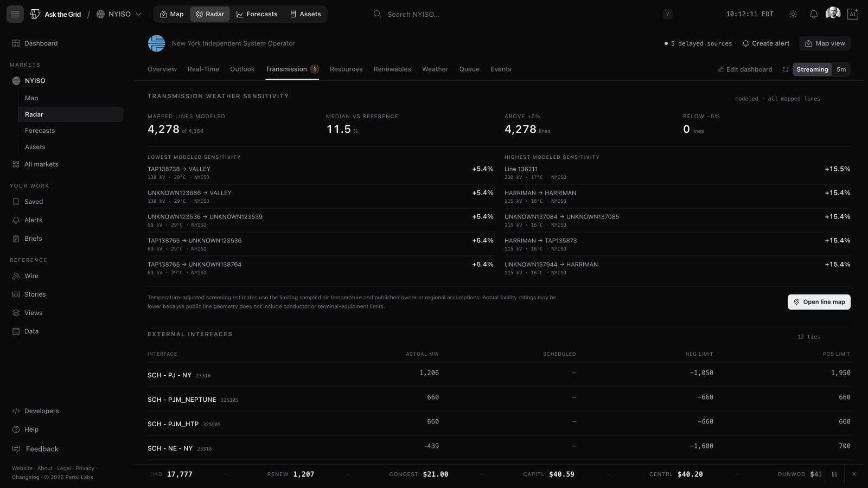
Task: Select the SCH - PJ - NY interface row
Action: [x=499, y=375]
